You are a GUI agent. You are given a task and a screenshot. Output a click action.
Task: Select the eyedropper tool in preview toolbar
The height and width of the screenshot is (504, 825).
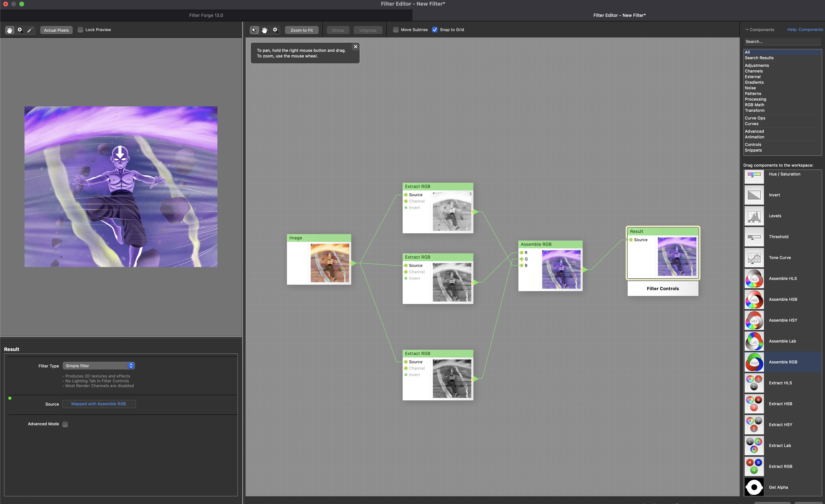30,30
